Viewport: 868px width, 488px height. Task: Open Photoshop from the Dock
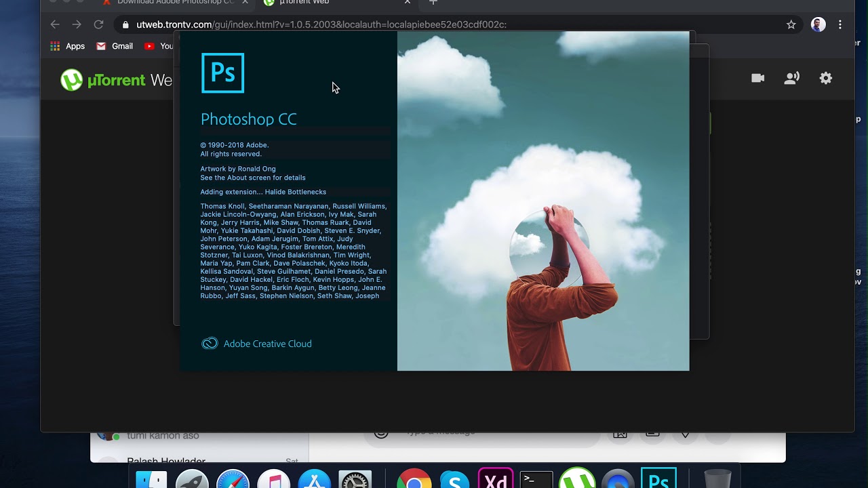(658, 478)
